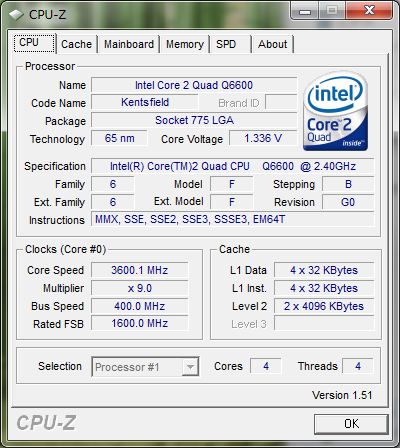Viewport: 400px width, 448px height.
Task: Open the SPD tab
Action: tap(230, 44)
